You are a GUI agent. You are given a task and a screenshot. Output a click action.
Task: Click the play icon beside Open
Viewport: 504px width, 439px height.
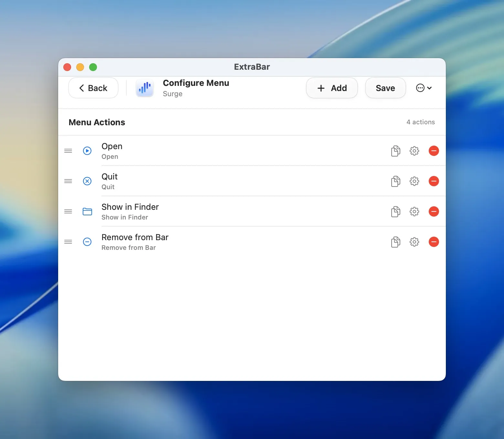click(87, 151)
